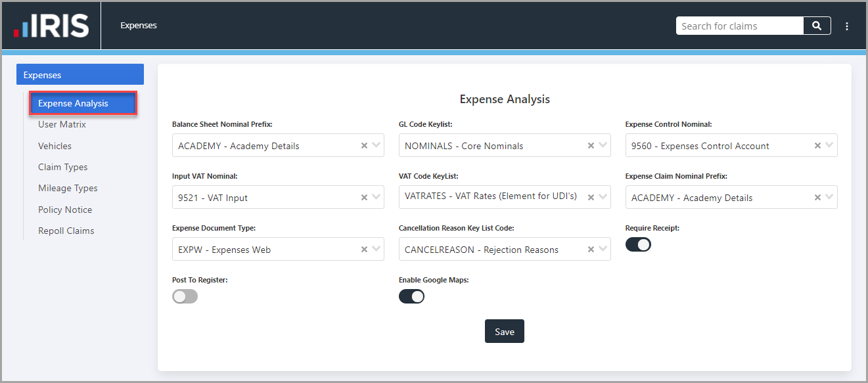
Task: Open Policy Notice sidebar item
Action: [x=65, y=210]
